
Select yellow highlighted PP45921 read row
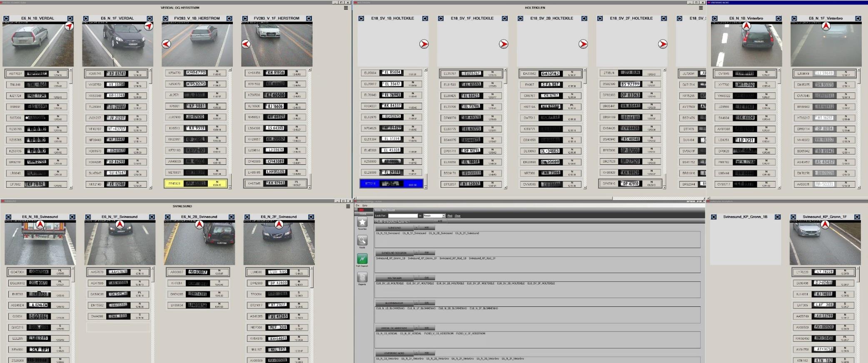196,183
